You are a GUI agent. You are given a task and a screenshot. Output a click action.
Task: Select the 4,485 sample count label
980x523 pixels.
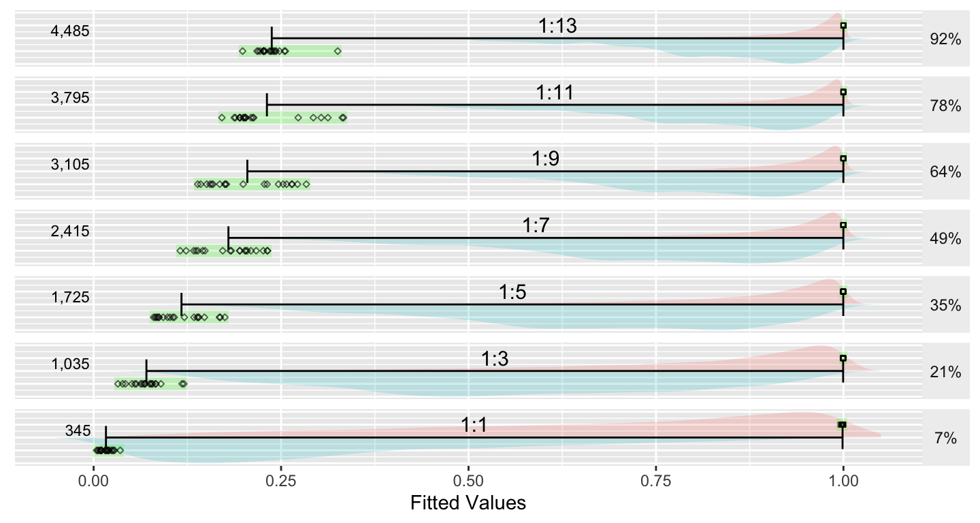coord(70,31)
